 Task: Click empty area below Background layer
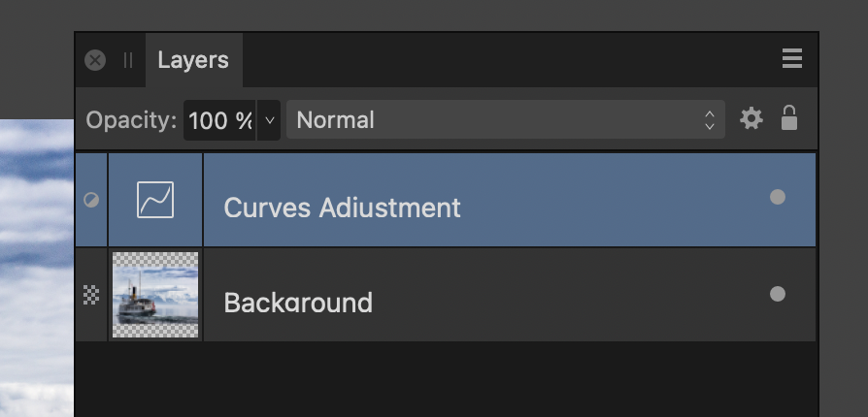[446, 379]
